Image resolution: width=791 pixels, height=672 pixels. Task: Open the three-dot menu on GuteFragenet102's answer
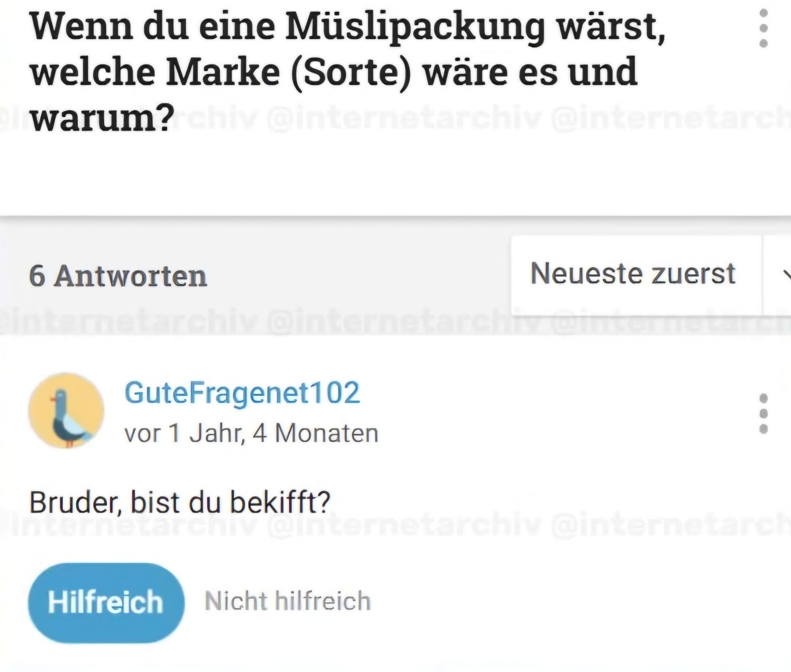point(763,414)
